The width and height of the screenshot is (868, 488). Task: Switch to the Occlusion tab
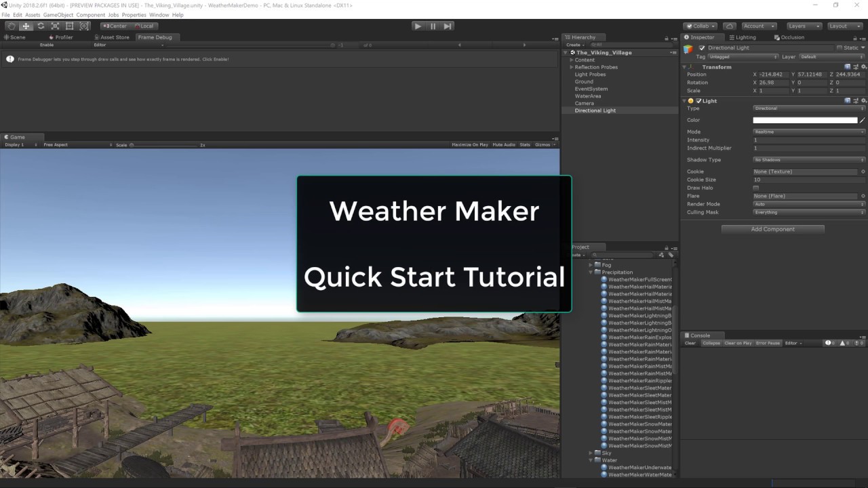[789, 37]
